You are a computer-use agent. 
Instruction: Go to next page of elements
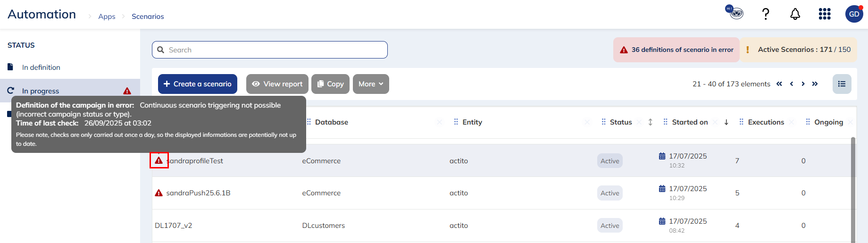coord(803,84)
